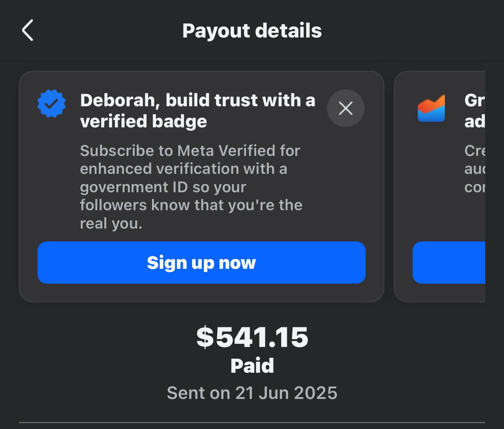504x429 pixels.
Task: Click the "followers know that you're the" text line
Action: (191, 205)
